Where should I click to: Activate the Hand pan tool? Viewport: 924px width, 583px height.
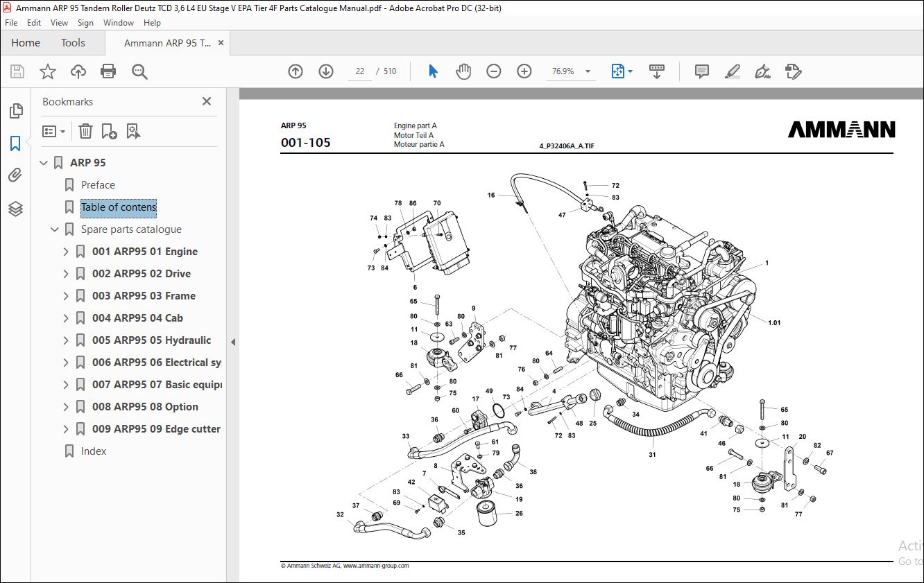pos(463,71)
